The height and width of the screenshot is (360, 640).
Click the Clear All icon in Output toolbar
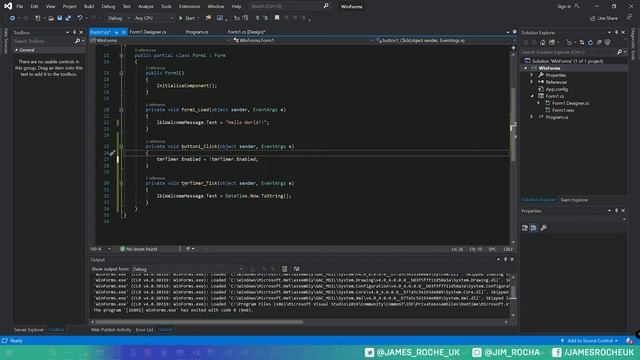[x=284, y=269]
